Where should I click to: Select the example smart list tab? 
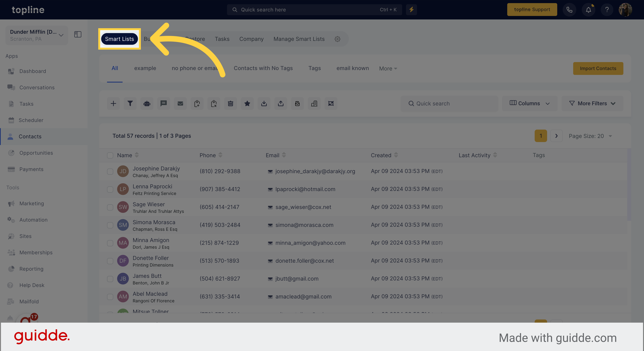(x=145, y=68)
